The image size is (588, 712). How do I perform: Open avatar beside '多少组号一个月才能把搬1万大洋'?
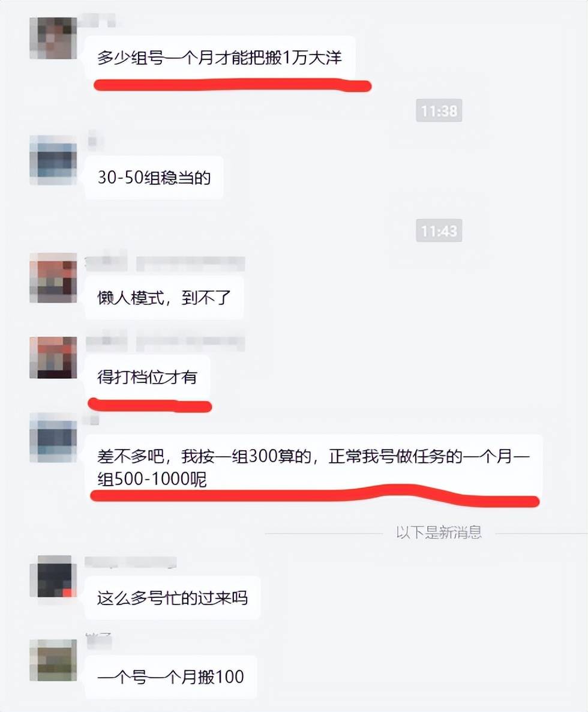[53, 38]
